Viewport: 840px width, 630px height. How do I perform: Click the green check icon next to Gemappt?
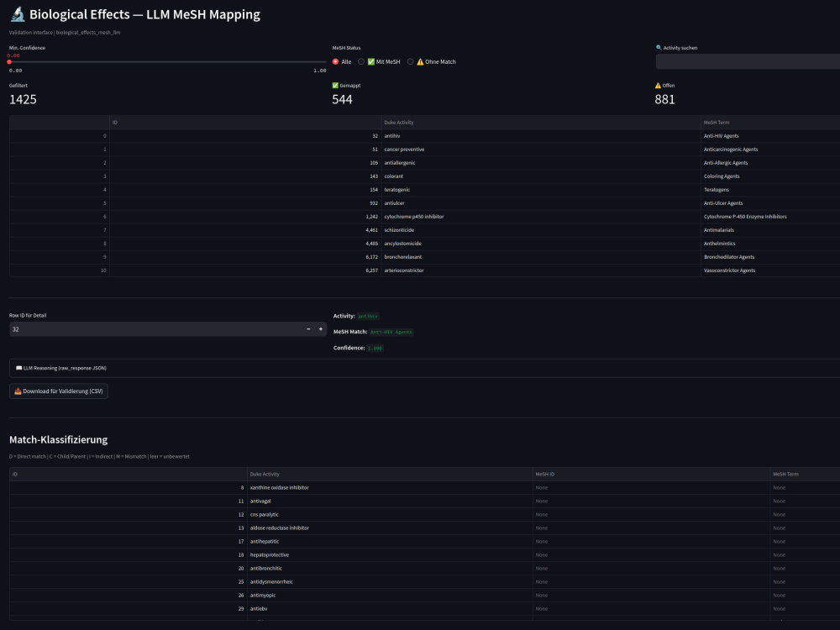[335, 85]
